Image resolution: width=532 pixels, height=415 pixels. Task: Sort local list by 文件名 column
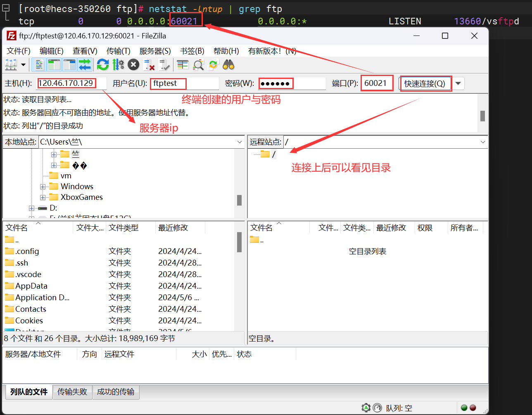click(x=38, y=228)
